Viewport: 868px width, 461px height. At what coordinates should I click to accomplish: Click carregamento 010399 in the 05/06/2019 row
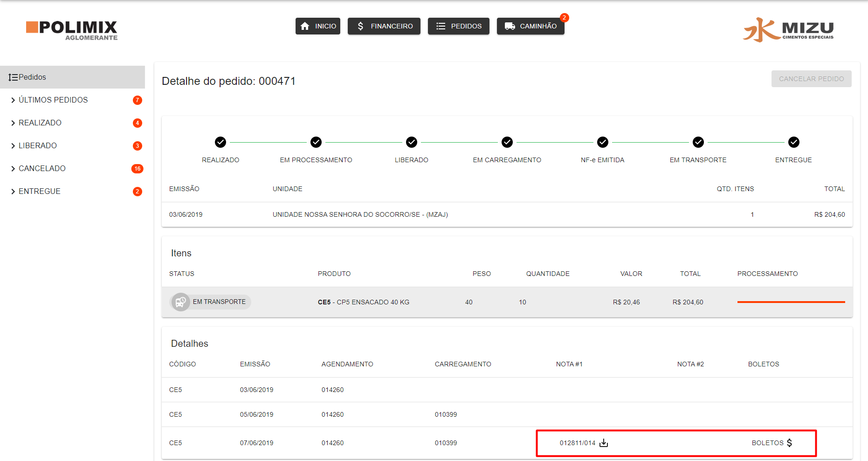coord(446,414)
